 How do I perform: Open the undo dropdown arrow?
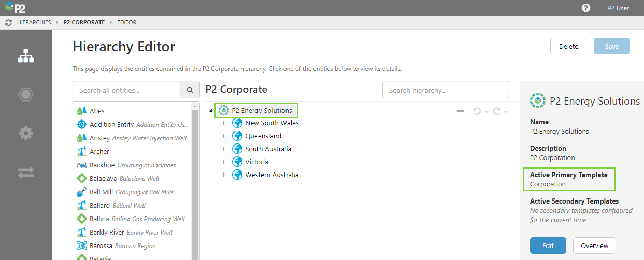[486, 112]
